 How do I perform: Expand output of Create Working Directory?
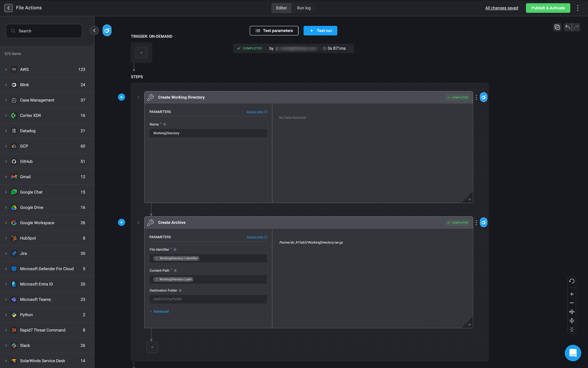tap(469, 199)
